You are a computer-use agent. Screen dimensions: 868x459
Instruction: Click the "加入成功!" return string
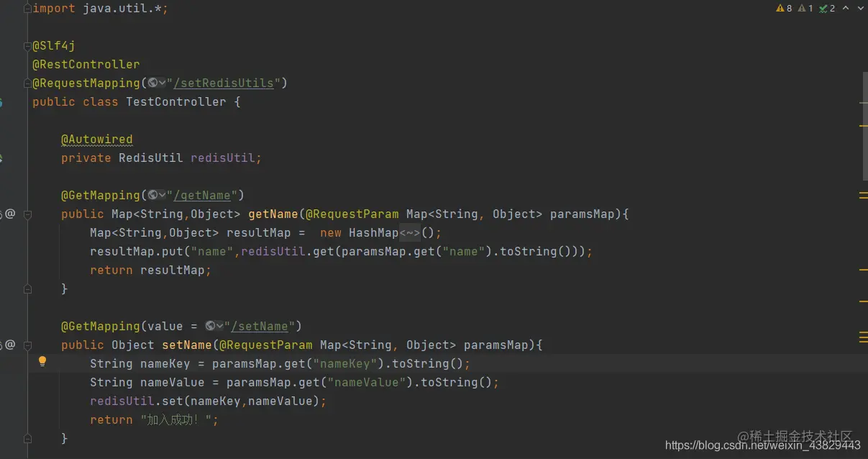[179, 420]
